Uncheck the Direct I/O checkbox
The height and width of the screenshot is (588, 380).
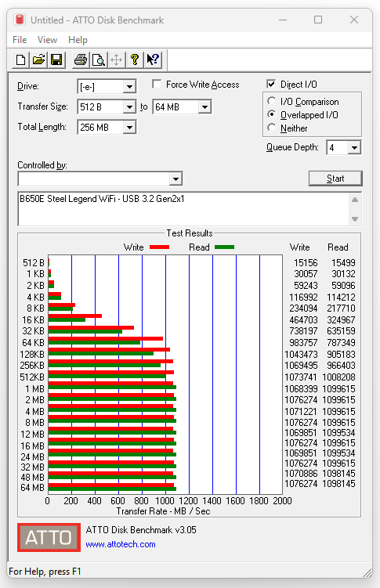tap(271, 84)
